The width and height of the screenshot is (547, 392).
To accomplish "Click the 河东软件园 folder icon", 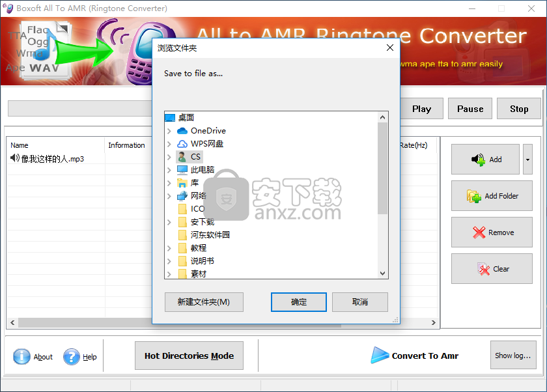I will (182, 235).
